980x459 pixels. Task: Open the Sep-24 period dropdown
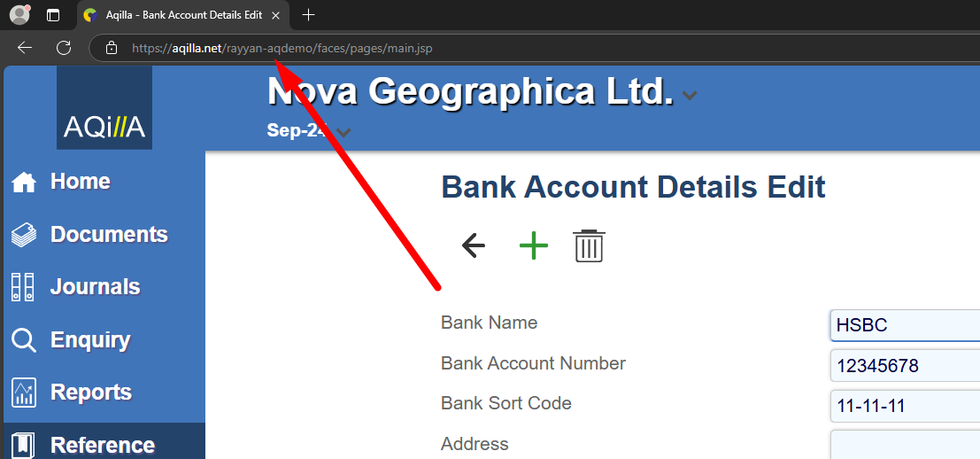[x=343, y=133]
